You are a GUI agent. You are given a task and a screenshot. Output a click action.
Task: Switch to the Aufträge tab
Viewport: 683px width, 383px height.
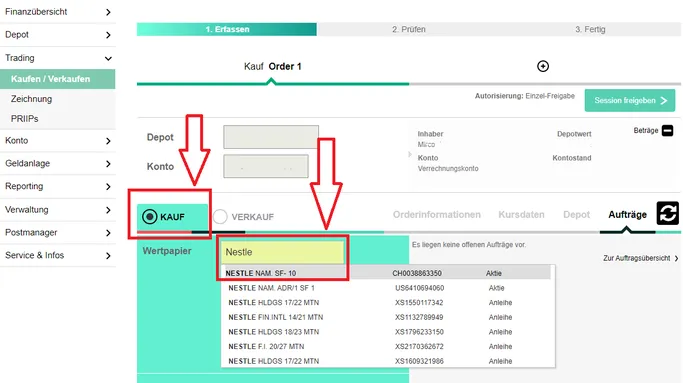point(627,214)
